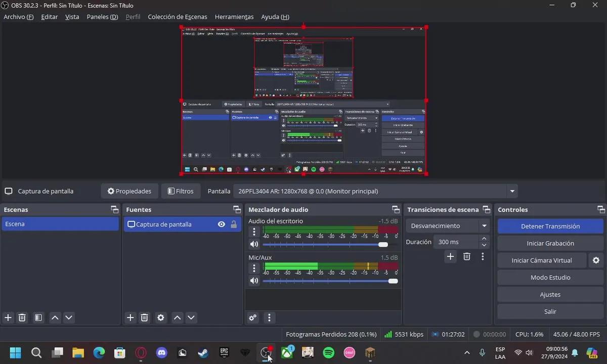This screenshot has width=607, height=364.
Task: Delete the selected source with trash icon
Action: pos(145,317)
